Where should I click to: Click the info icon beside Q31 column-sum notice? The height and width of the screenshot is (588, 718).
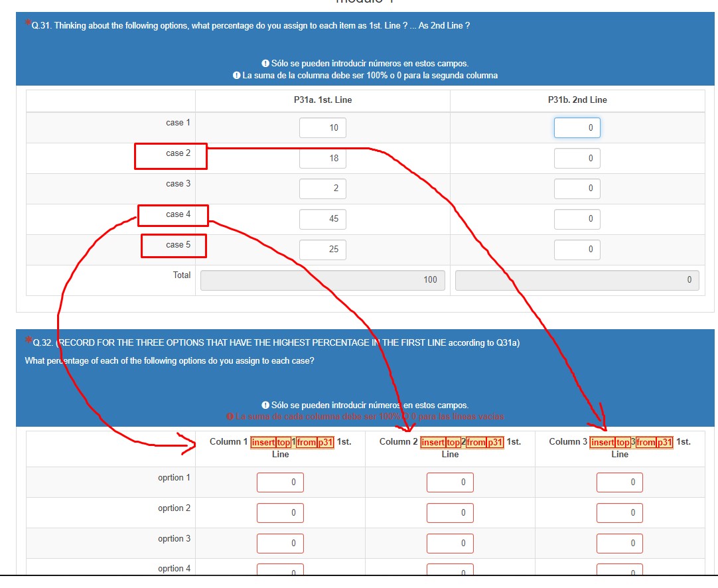point(237,76)
